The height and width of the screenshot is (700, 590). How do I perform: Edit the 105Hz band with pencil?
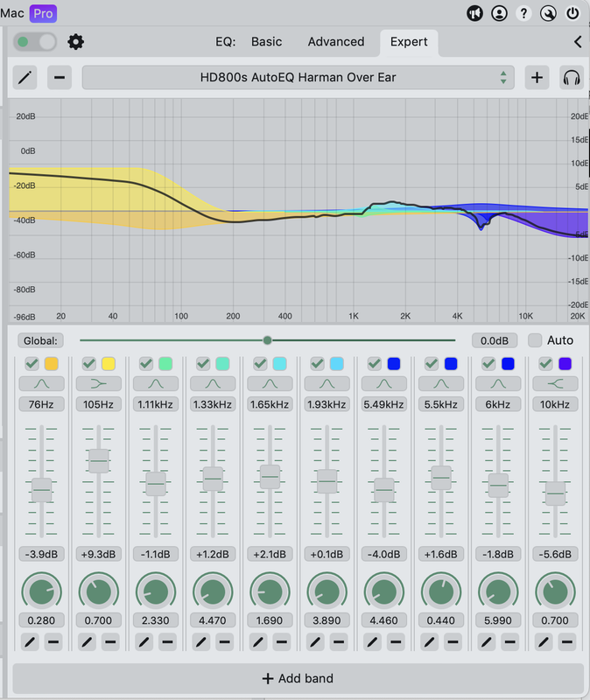pos(87,642)
